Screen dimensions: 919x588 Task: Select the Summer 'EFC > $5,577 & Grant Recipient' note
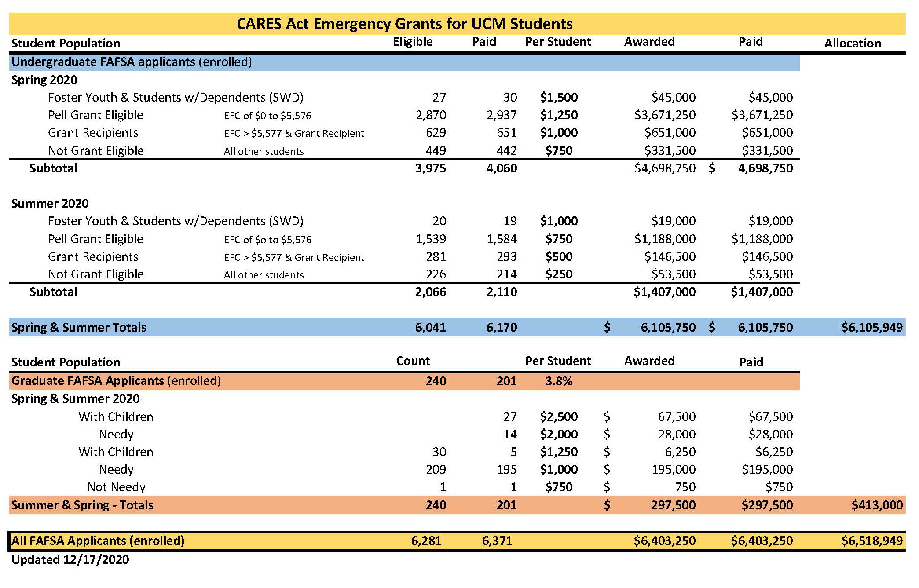294,257
